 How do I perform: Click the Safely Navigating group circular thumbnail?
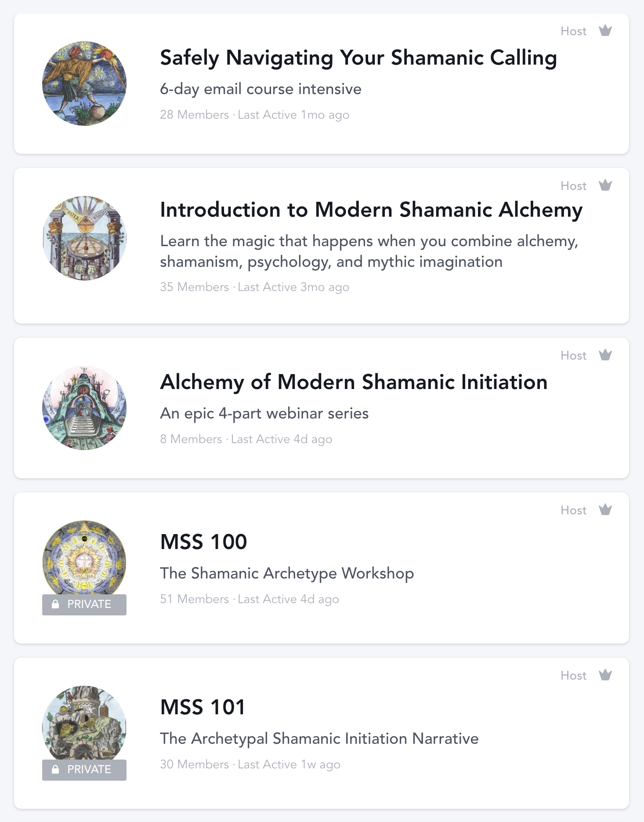pyautogui.click(x=84, y=84)
